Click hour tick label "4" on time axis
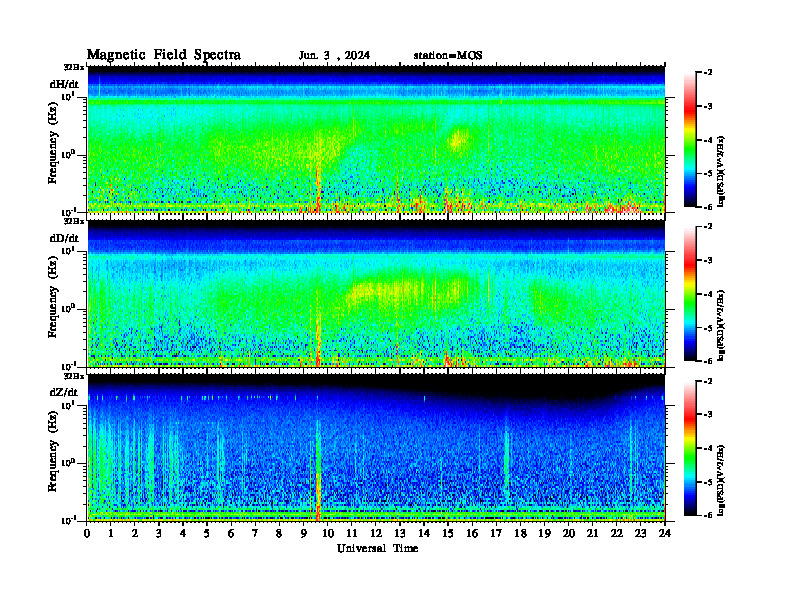This screenshot has height=612, width=792. click(183, 533)
